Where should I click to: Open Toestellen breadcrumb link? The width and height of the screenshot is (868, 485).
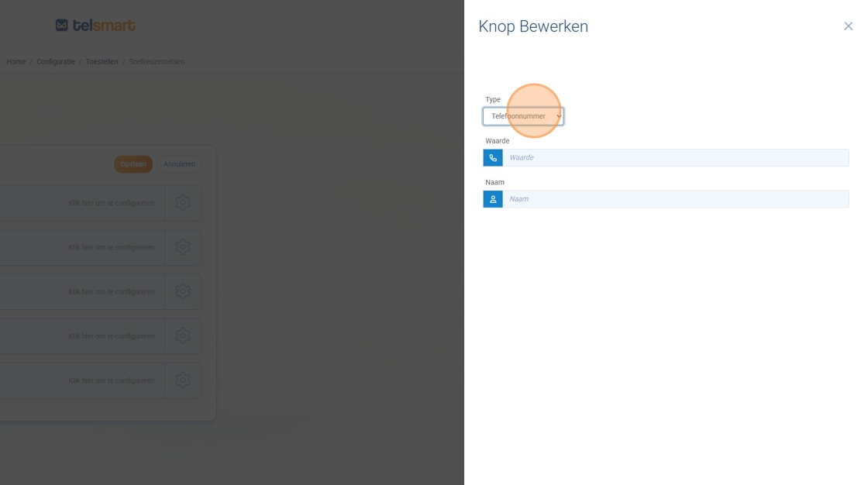102,62
